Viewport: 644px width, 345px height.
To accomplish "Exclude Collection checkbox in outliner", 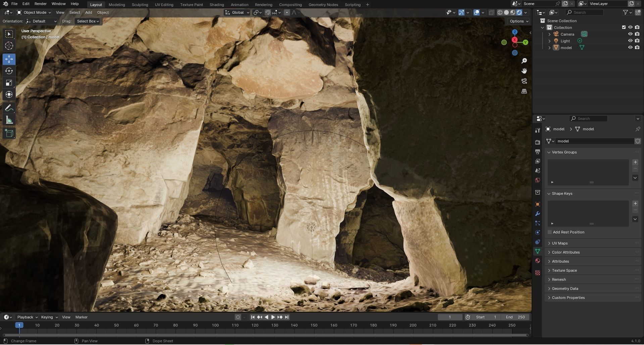I will pos(624,27).
